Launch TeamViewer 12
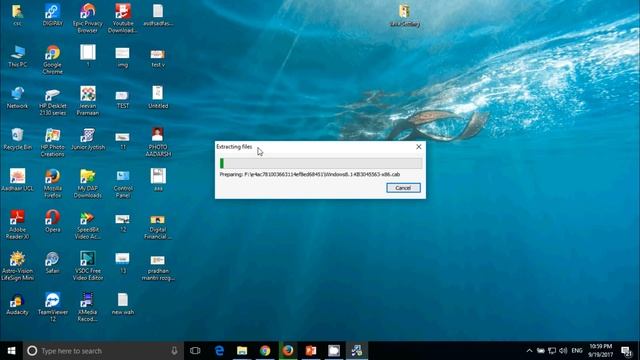Viewport: 640px width, 360px height. 53,307
